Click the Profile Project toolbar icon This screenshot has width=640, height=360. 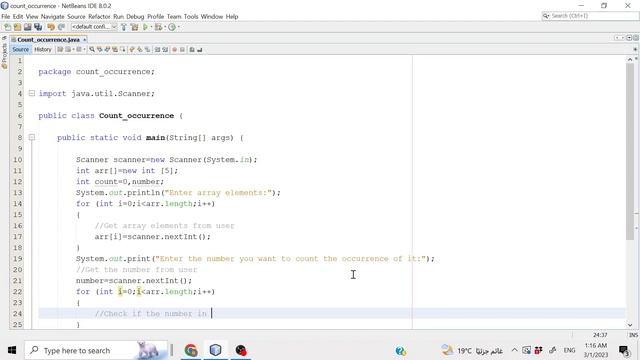(172, 27)
